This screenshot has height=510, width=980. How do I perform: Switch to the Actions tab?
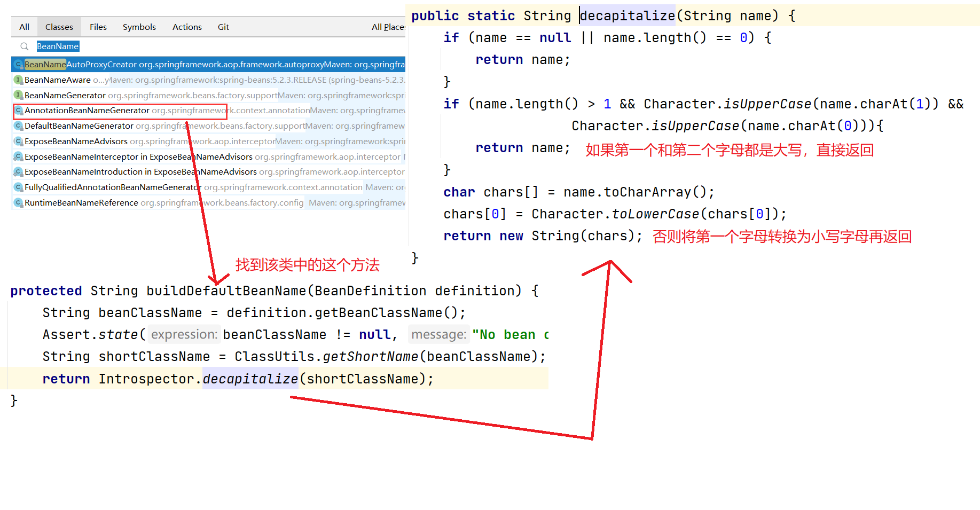click(x=187, y=27)
